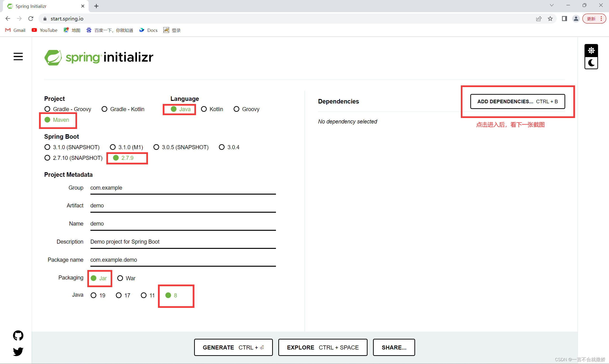Click the GENERATE button

pyautogui.click(x=233, y=347)
